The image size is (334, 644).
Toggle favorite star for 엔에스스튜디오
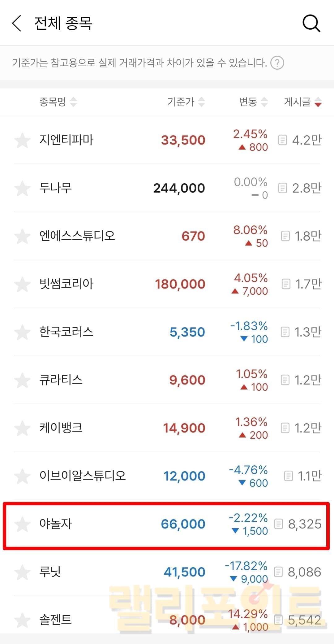(x=22, y=236)
